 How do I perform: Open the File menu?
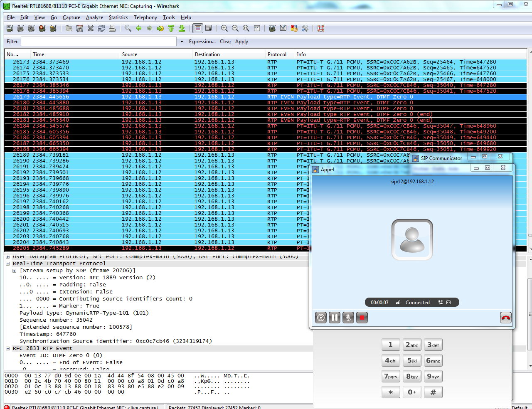coord(11,17)
